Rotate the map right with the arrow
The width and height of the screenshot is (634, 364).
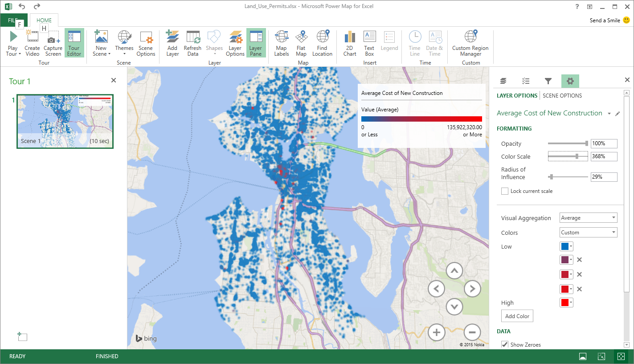point(472,289)
